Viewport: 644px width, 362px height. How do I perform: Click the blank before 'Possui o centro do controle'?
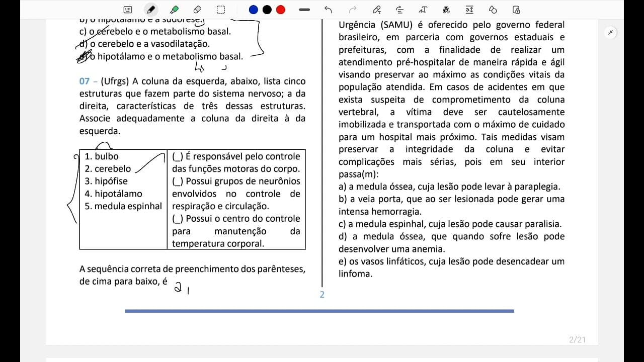pos(178,219)
